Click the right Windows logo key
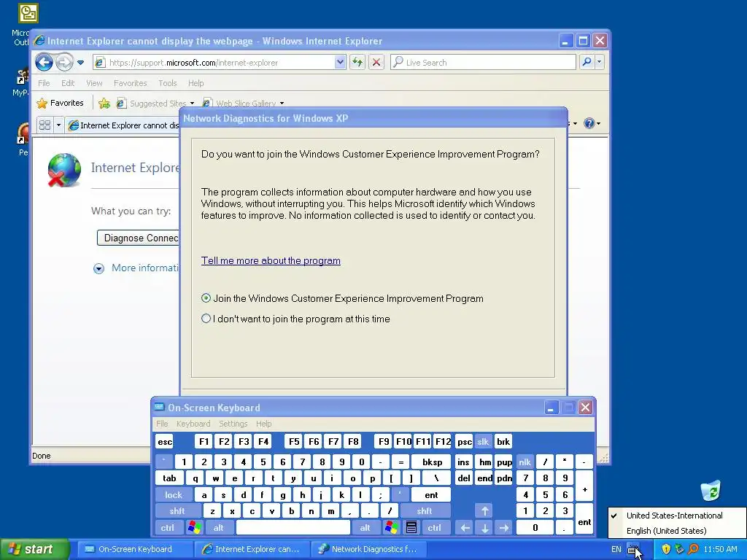747x560 pixels. click(392, 528)
